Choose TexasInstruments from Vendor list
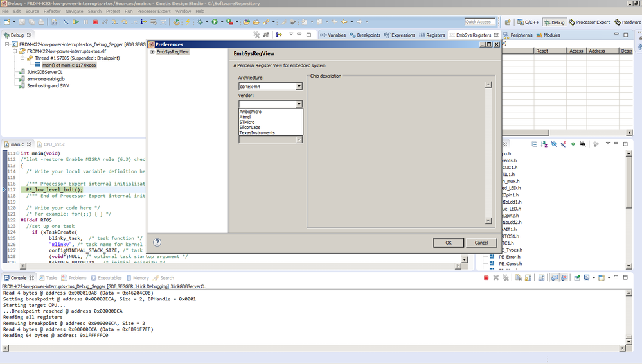This screenshot has height=364, width=642. 257,133
